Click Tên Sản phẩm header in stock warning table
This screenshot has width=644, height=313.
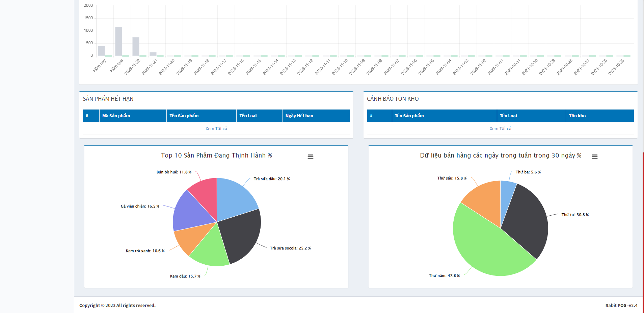(x=445, y=116)
